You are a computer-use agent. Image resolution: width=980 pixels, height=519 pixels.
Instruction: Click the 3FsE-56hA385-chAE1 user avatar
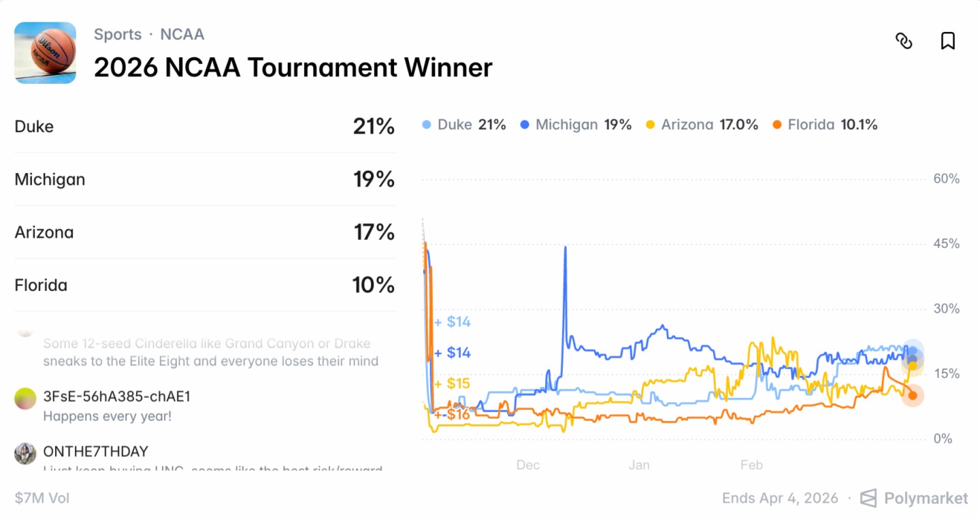coord(25,398)
